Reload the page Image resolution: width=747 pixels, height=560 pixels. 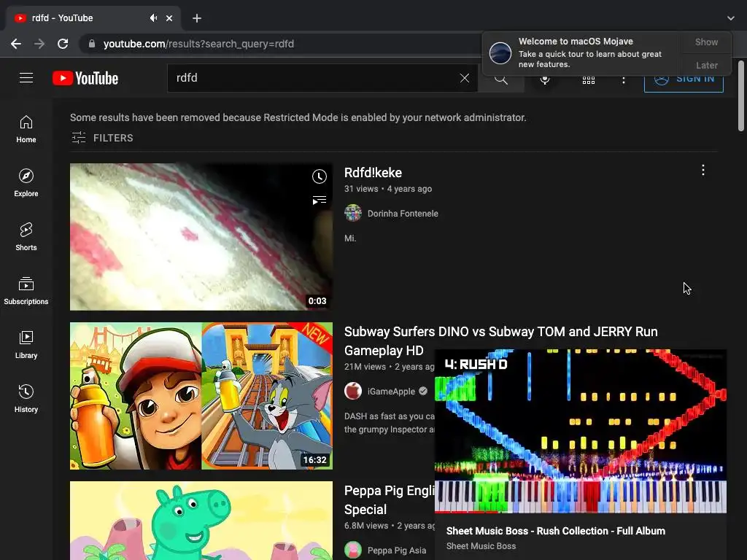click(x=63, y=44)
